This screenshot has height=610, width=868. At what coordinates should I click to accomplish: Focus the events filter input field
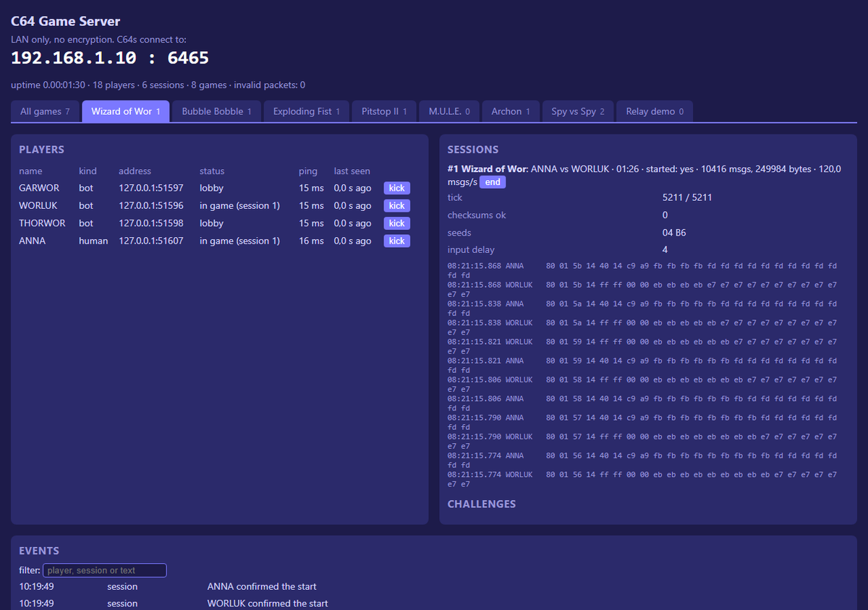click(x=105, y=570)
